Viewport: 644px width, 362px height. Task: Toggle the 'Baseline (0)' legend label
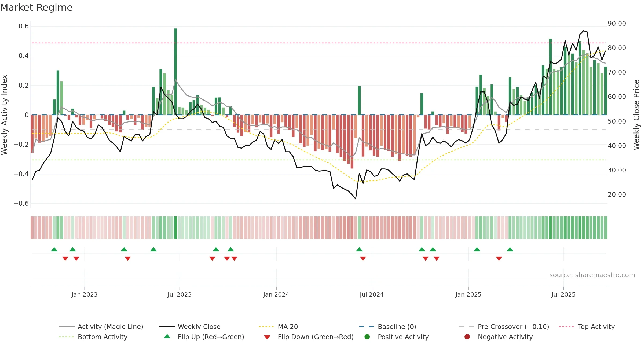pos(397,327)
